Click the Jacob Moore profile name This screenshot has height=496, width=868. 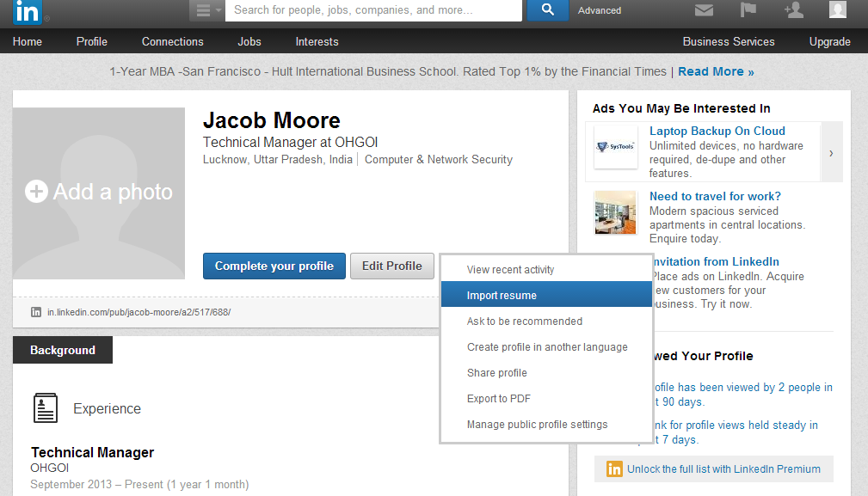tap(271, 120)
